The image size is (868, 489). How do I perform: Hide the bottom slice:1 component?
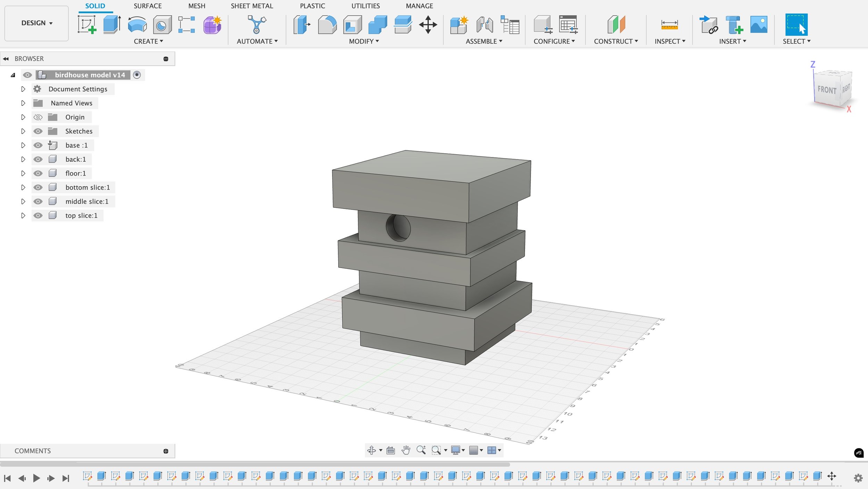[x=38, y=187]
